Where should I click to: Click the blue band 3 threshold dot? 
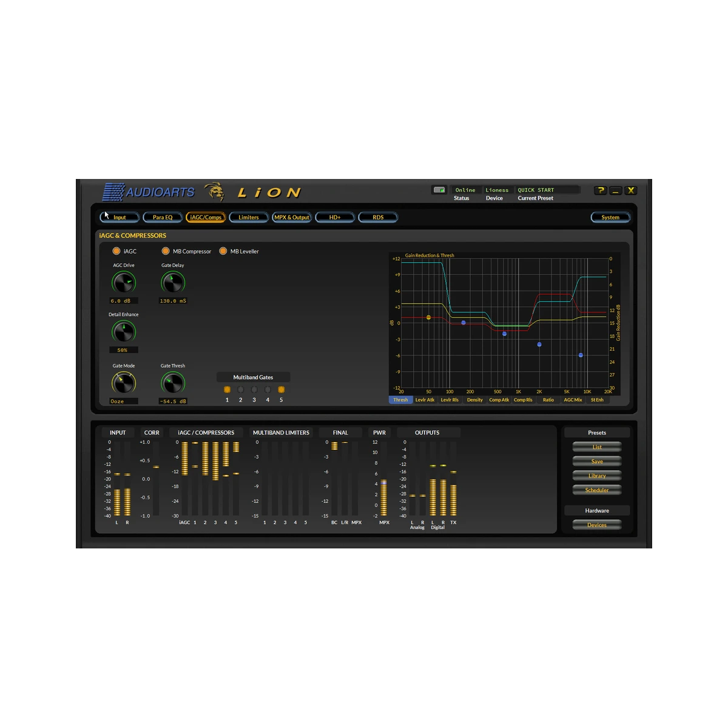pyautogui.click(x=504, y=334)
